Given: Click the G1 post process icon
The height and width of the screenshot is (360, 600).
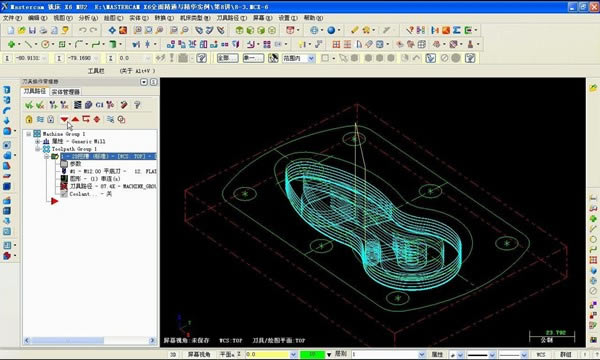Looking at the screenshot, I should coord(99,105).
